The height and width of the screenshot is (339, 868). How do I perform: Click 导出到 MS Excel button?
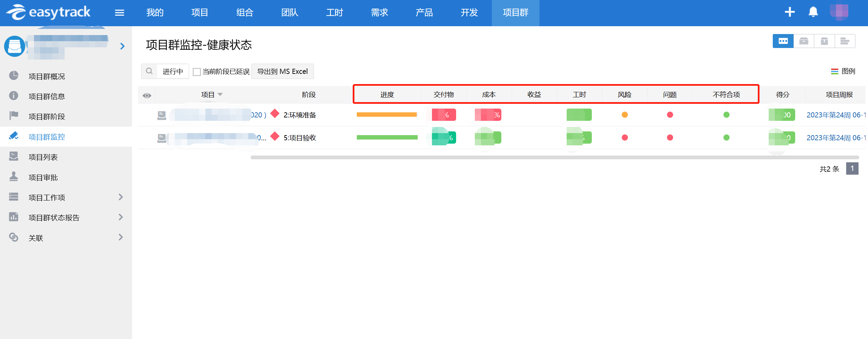tap(282, 71)
